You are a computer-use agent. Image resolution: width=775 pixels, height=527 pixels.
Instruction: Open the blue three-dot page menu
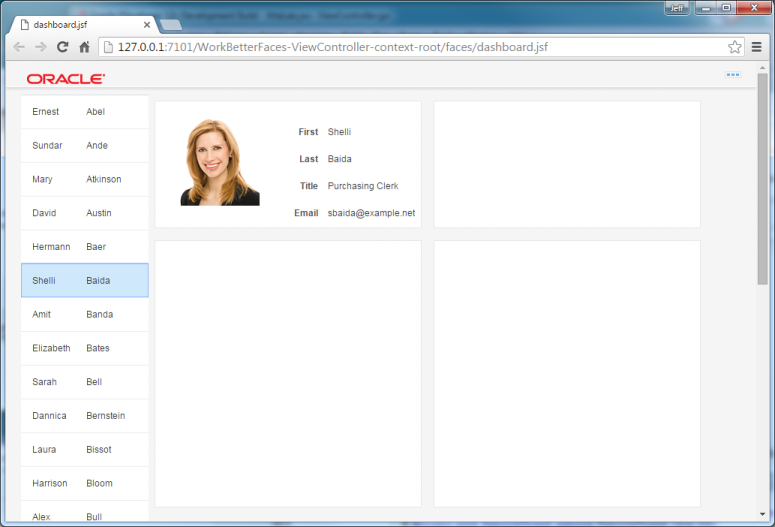point(732,75)
